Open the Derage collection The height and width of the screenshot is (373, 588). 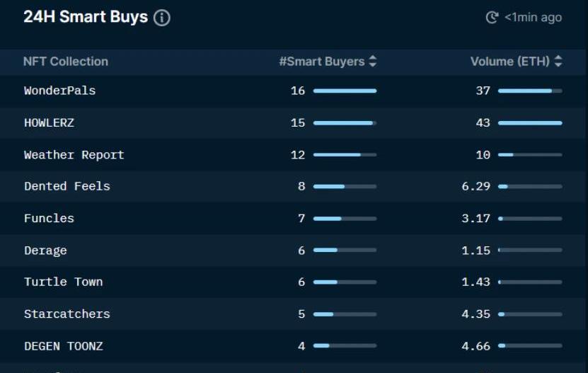[x=45, y=251]
